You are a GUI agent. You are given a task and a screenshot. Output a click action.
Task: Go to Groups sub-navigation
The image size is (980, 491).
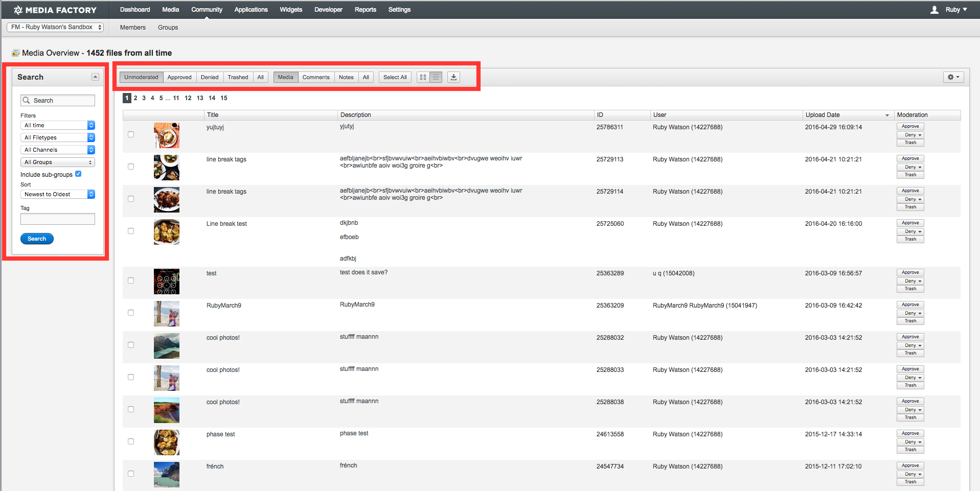coord(168,28)
